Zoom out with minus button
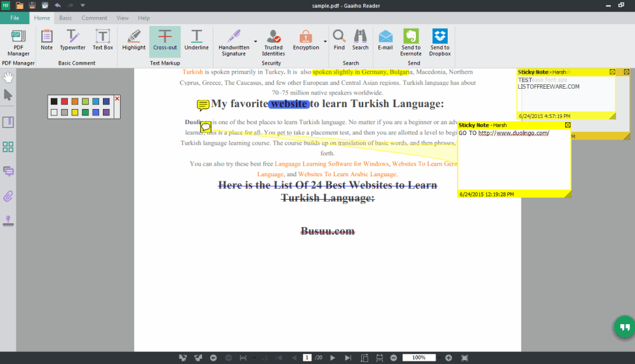The height and width of the screenshot is (364, 635). click(393, 358)
